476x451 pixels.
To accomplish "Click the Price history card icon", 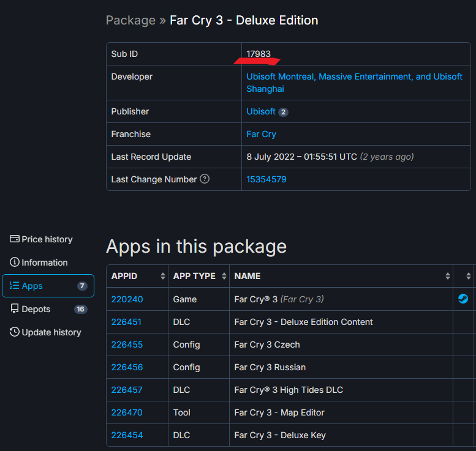I will pos(14,239).
